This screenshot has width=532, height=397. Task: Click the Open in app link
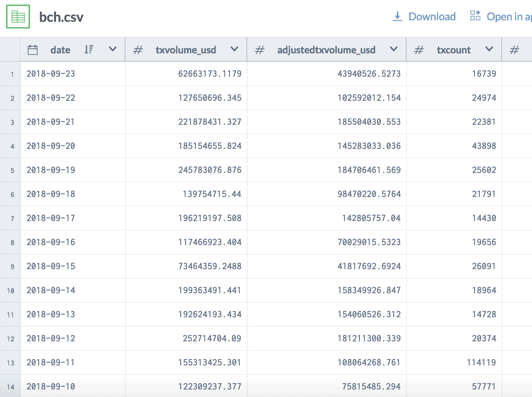509,17
